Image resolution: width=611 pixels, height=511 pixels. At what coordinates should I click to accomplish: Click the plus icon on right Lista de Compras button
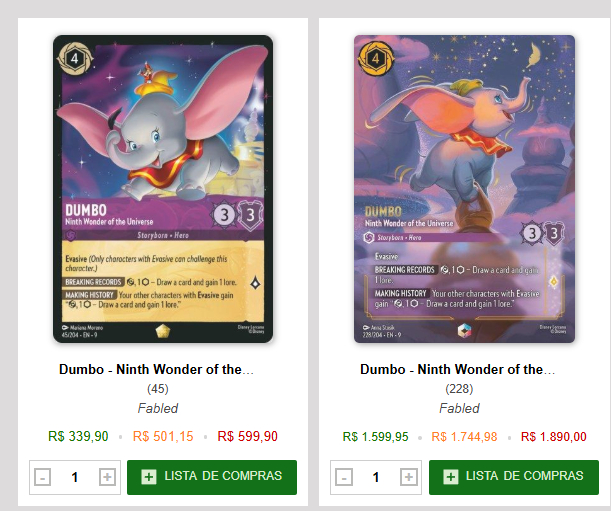pos(450,476)
